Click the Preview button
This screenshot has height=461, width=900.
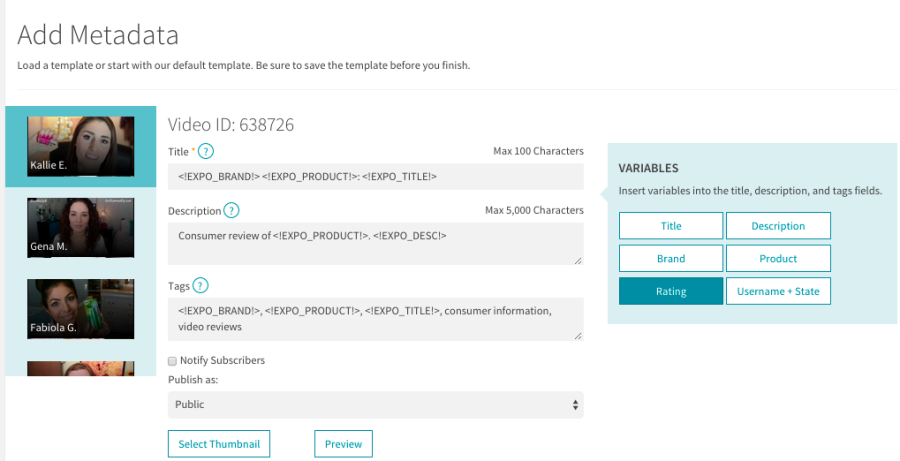343,444
